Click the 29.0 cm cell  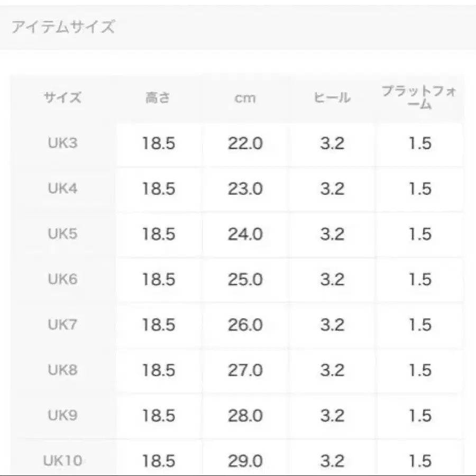point(245,461)
